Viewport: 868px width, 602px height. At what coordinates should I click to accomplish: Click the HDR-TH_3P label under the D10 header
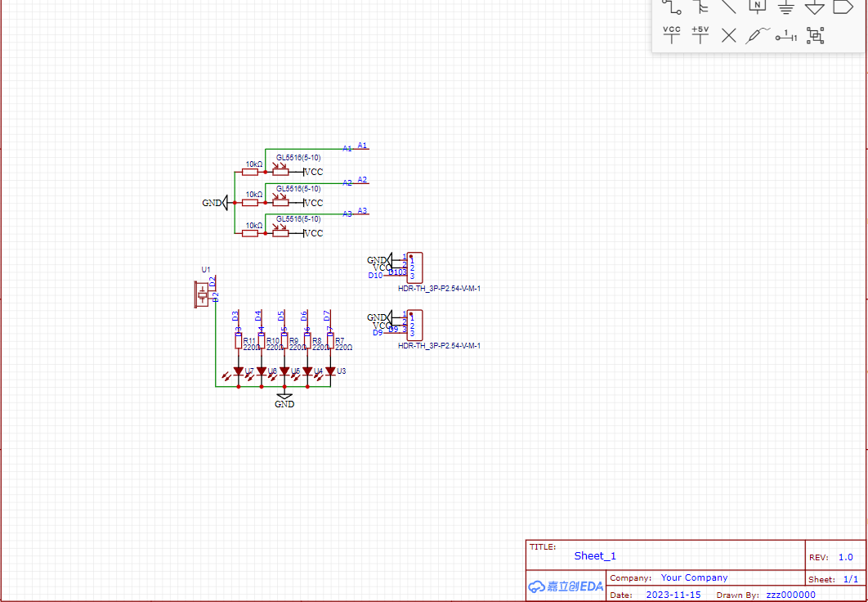pyautogui.click(x=439, y=289)
